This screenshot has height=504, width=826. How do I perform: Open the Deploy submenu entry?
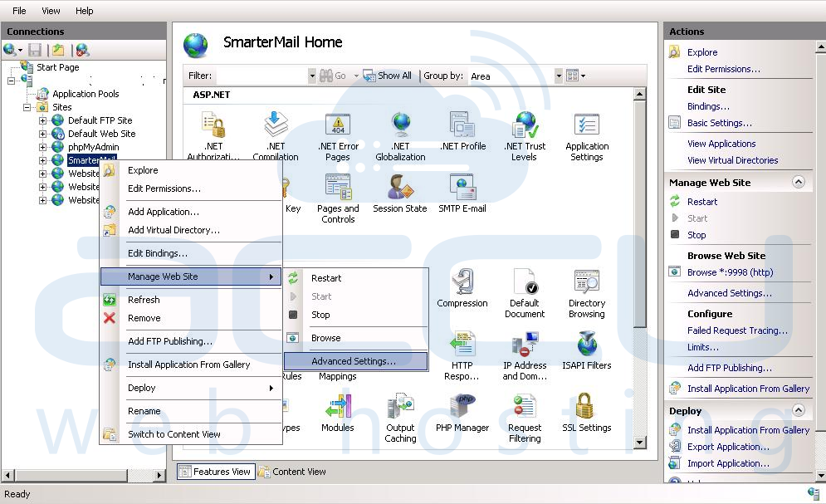[x=191, y=388]
